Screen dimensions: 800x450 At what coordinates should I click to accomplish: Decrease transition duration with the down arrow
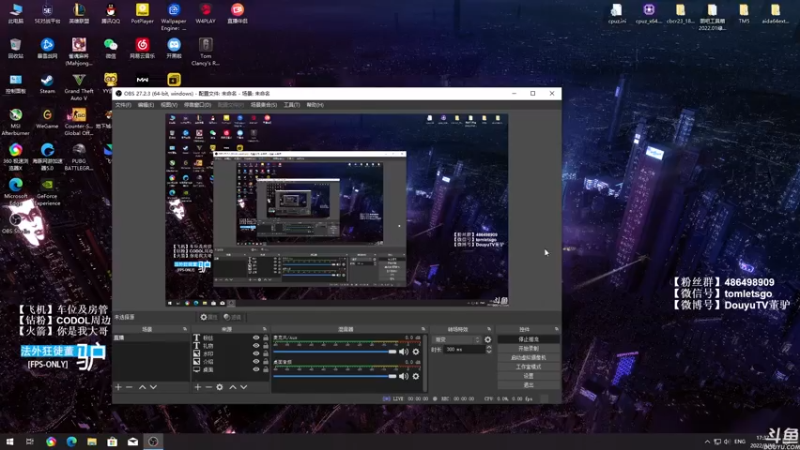pos(489,352)
